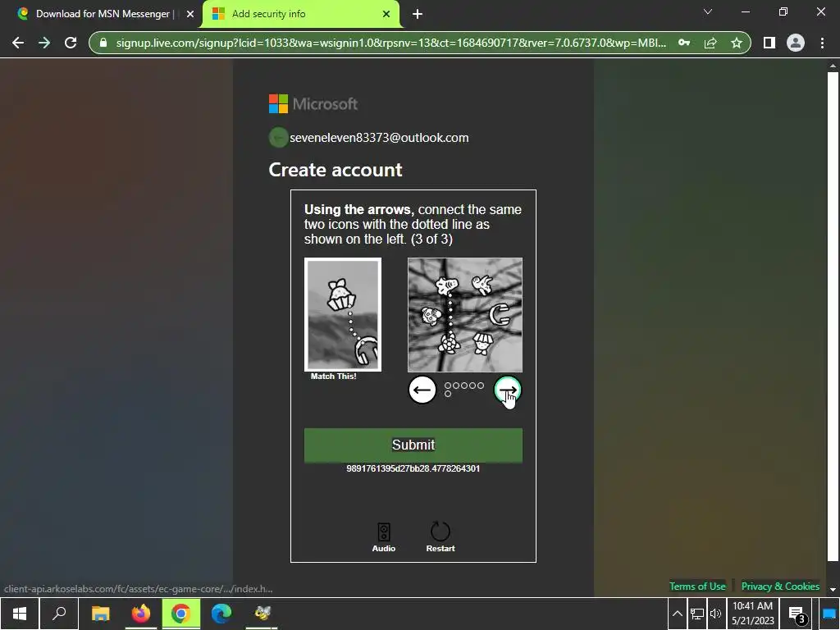Click the seveneleven83373@outlook.com email text

coord(379,138)
